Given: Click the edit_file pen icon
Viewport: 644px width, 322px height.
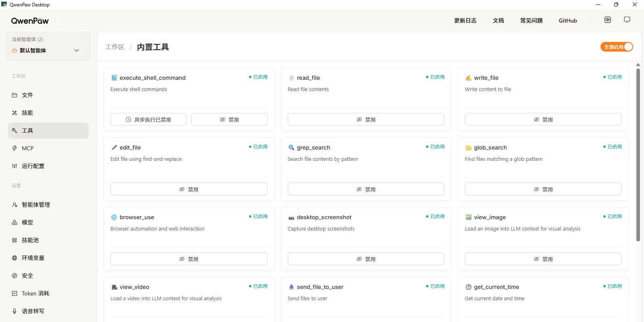Looking at the screenshot, I should [114, 147].
